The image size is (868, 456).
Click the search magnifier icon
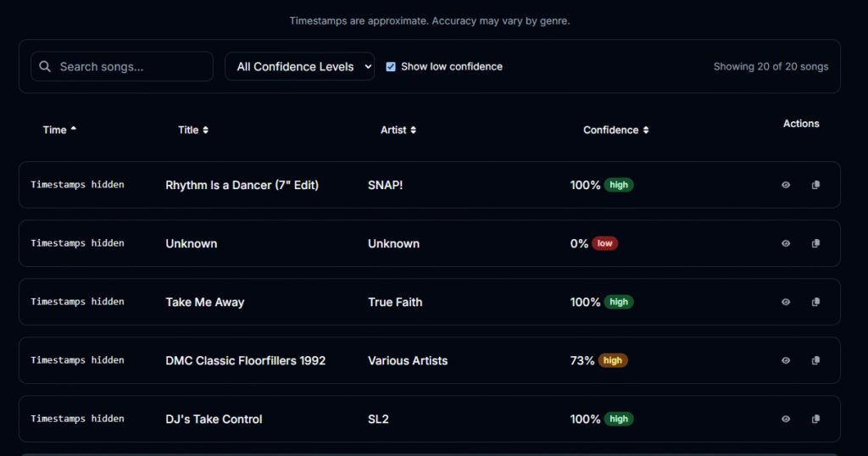pyautogui.click(x=46, y=67)
